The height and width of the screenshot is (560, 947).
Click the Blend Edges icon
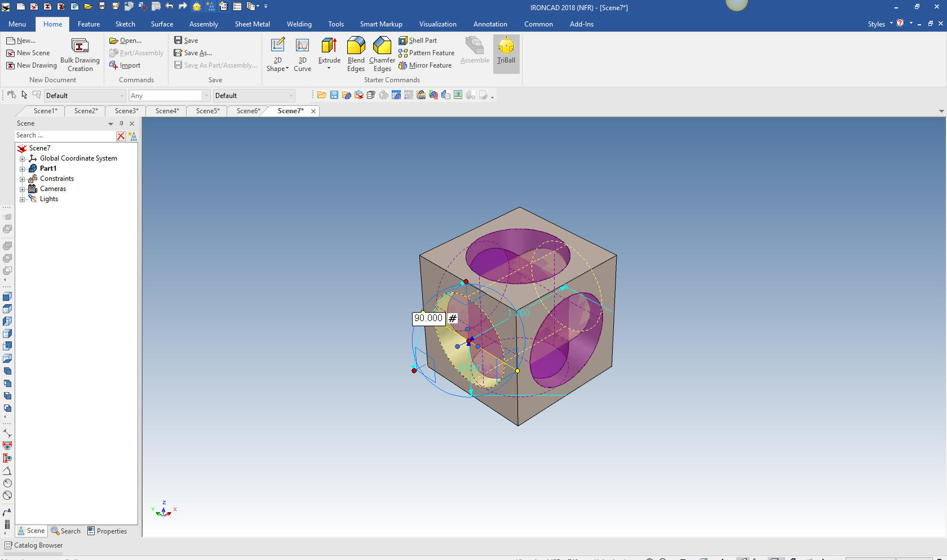[x=356, y=54]
